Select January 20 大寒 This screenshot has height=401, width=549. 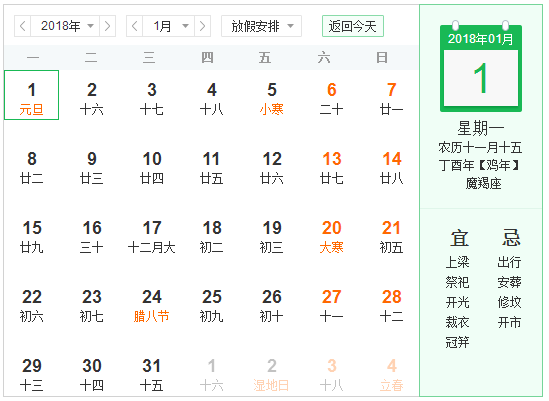[x=332, y=236]
